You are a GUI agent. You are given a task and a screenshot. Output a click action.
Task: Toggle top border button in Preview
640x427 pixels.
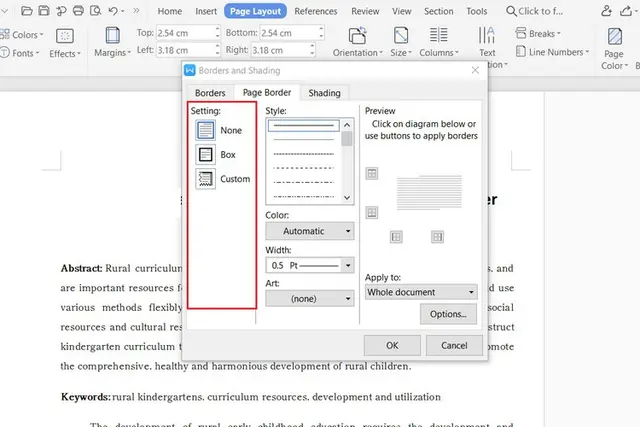point(371,173)
